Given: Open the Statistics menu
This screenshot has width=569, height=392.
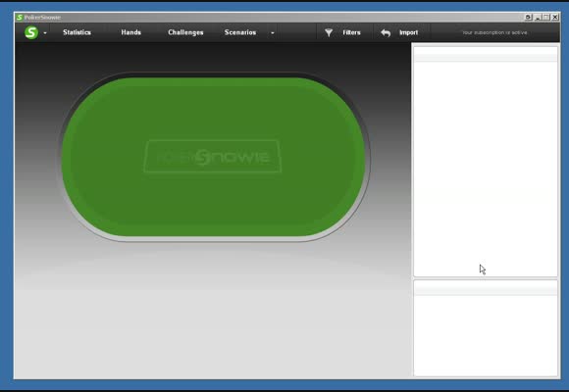Looking at the screenshot, I should click(x=77, y=32).
